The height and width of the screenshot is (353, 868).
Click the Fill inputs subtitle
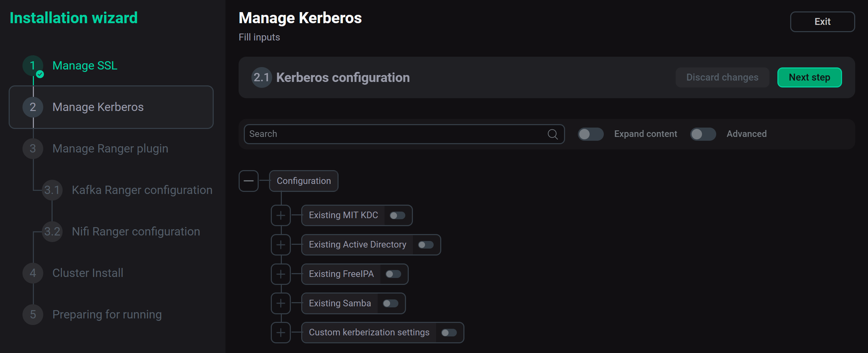(259, 37)
